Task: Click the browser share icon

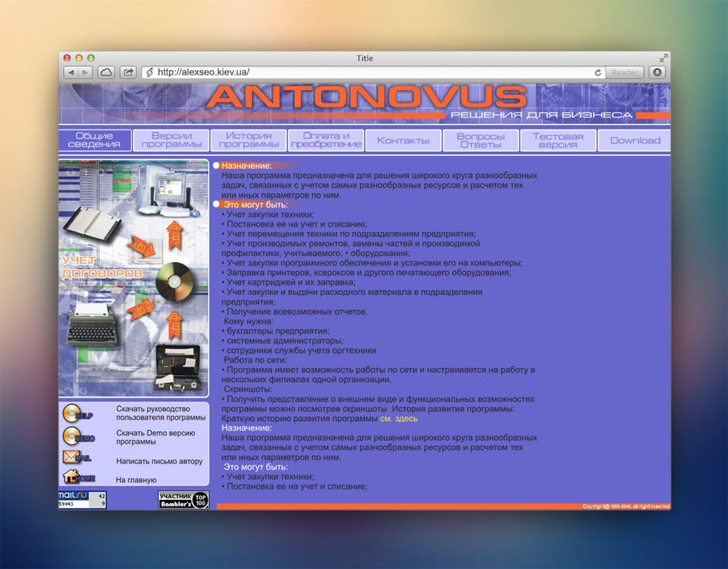Action: click(128, 71)
